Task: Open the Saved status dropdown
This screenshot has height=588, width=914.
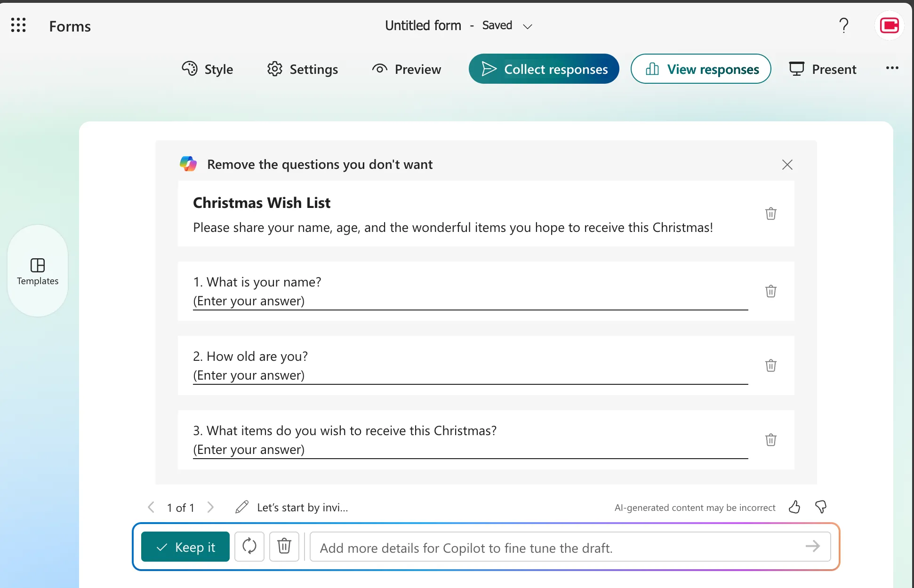Action: 527,26
